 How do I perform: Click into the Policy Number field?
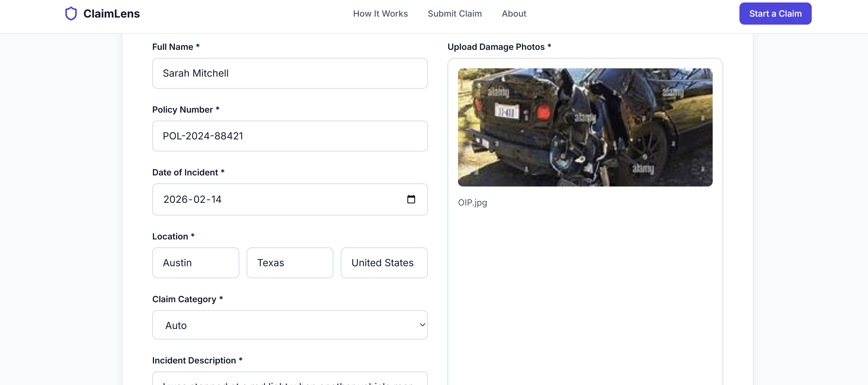click(290, 136)
